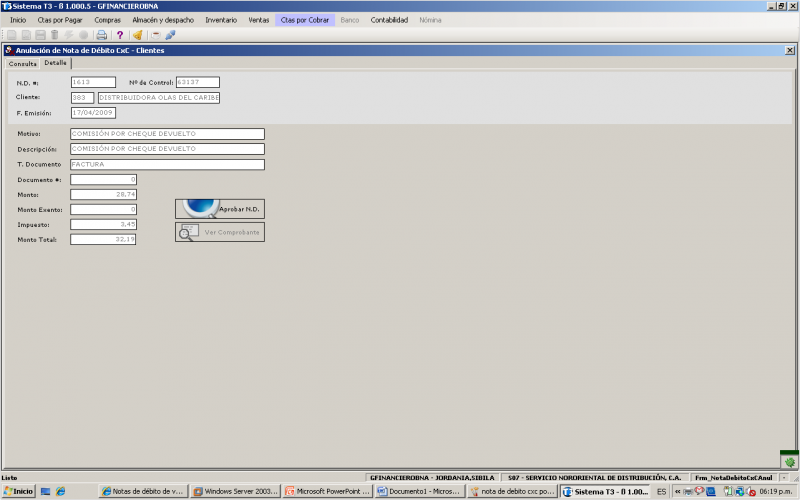This screenshot has width=800, height=500.
Task: Click the blue connector plug toolbar icon
Action: click(x=170, y=35)
